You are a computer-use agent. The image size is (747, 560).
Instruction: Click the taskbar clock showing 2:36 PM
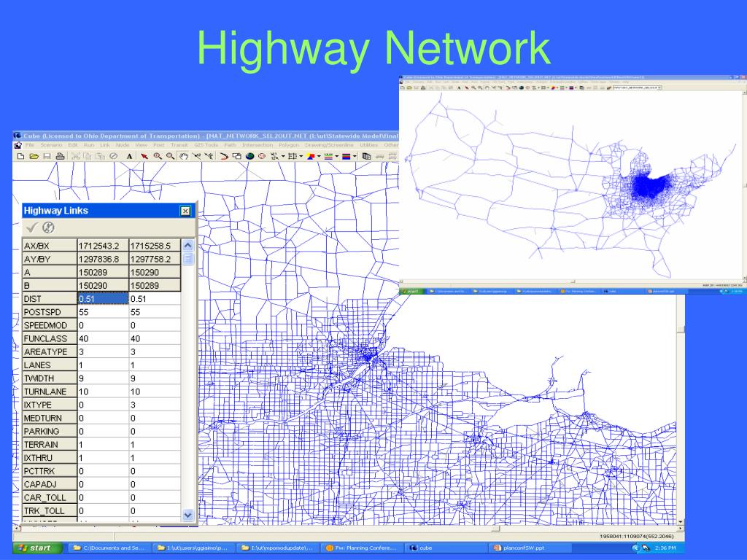[x=665, y=548]
